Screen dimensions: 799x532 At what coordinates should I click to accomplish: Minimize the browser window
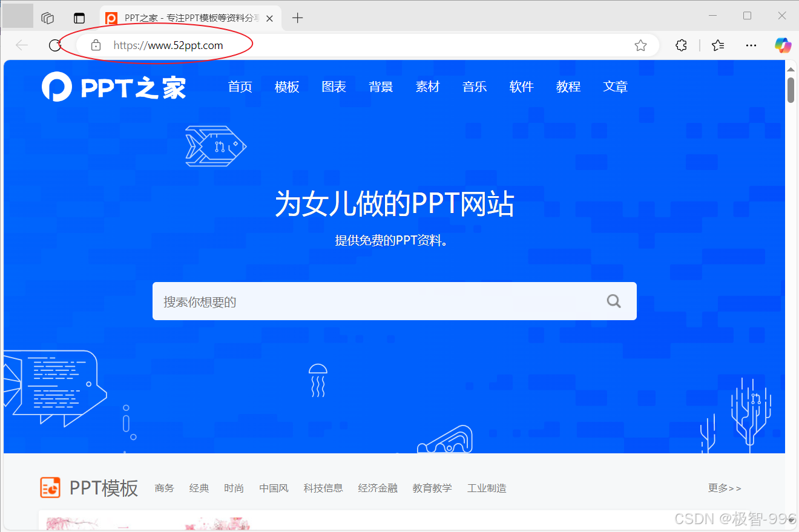pos(713,16)
